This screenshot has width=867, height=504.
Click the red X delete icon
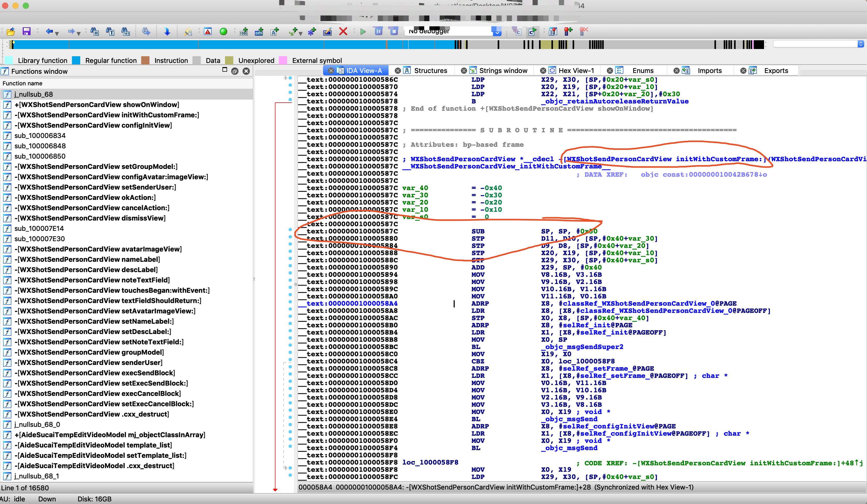point(343,32)
